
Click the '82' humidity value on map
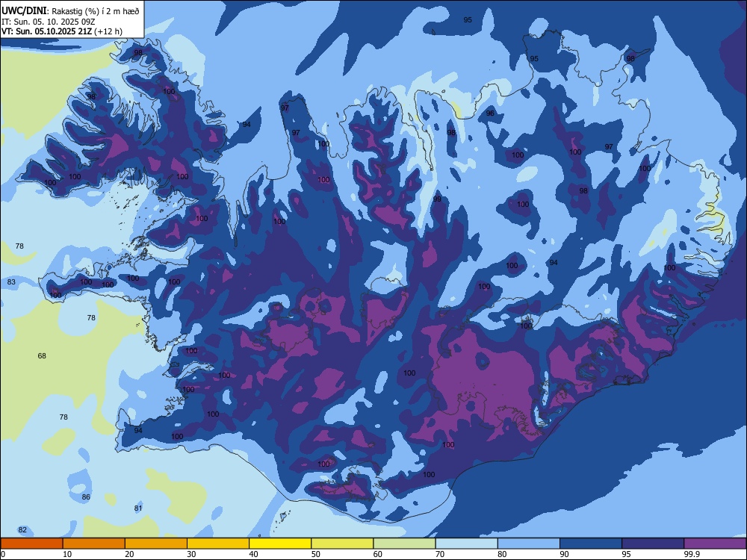[22, 530]
